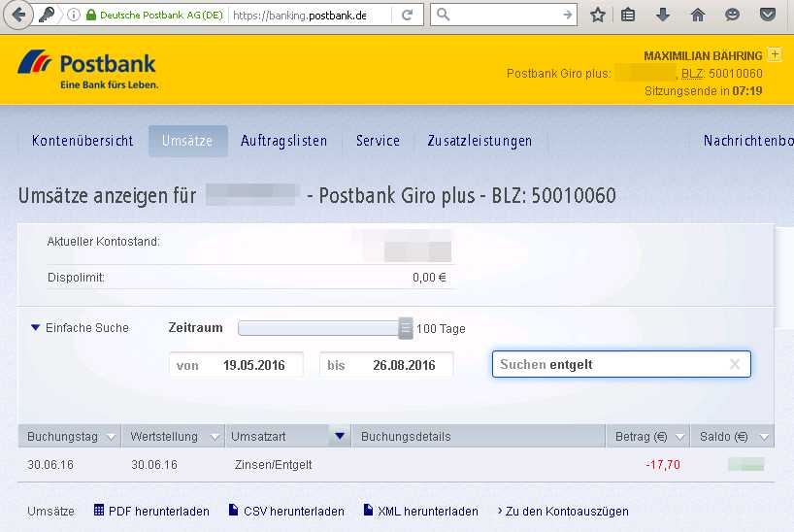Go to the browser home page icon
Screen dimensions: 794x532
click(x=697, y=16)
